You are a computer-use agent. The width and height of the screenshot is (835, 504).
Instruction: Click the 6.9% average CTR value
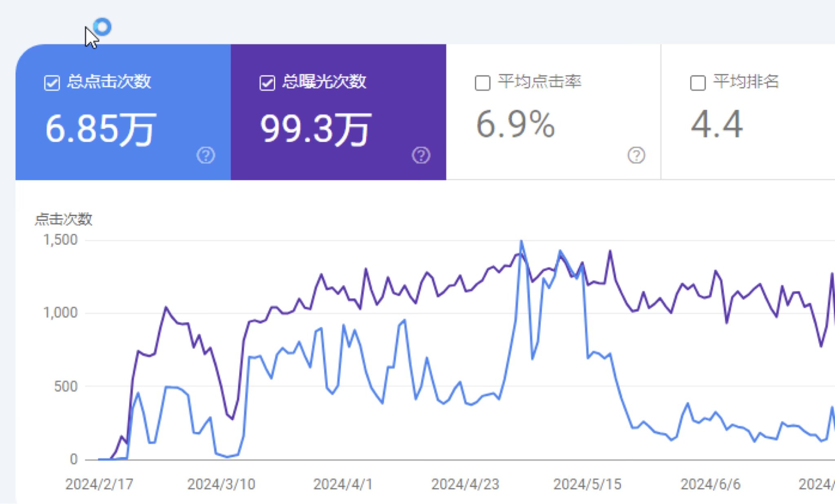(515, 124)
